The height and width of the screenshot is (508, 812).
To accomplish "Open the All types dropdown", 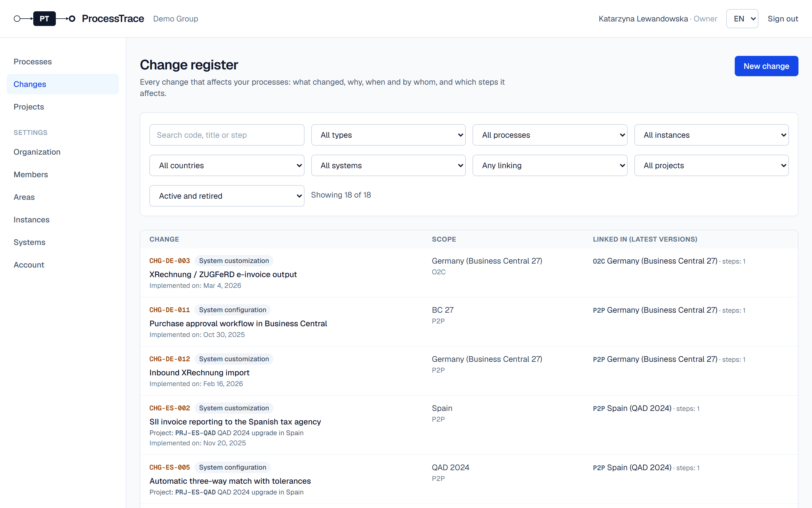I will (388, 135).
